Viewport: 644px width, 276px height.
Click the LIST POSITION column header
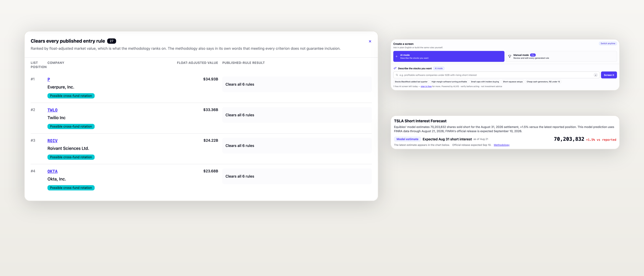(38, 65)
